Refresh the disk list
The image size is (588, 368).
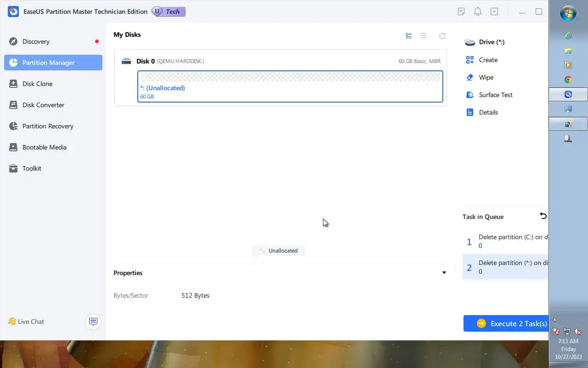(x=442, y=36)
